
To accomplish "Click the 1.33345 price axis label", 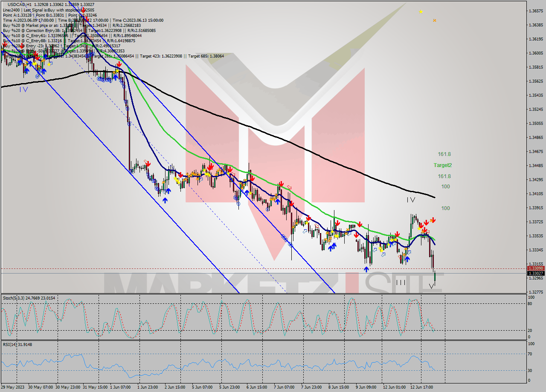I will point(535,250).
